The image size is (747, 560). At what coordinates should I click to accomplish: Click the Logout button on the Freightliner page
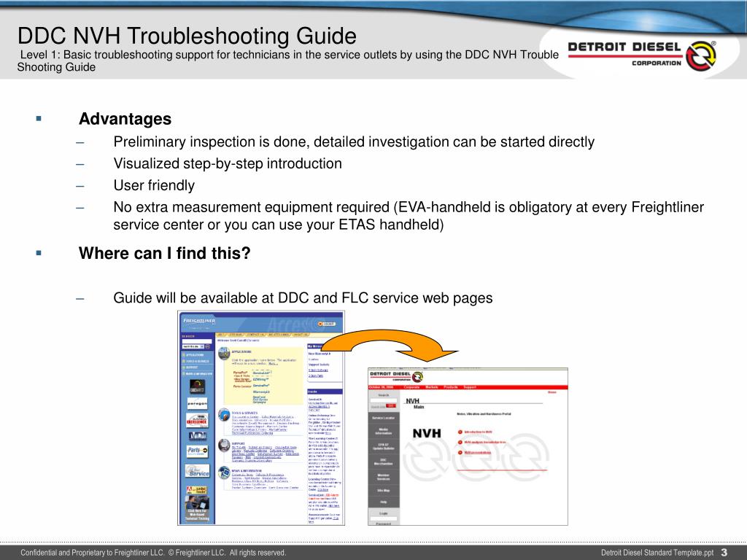[x=326, y=324]
